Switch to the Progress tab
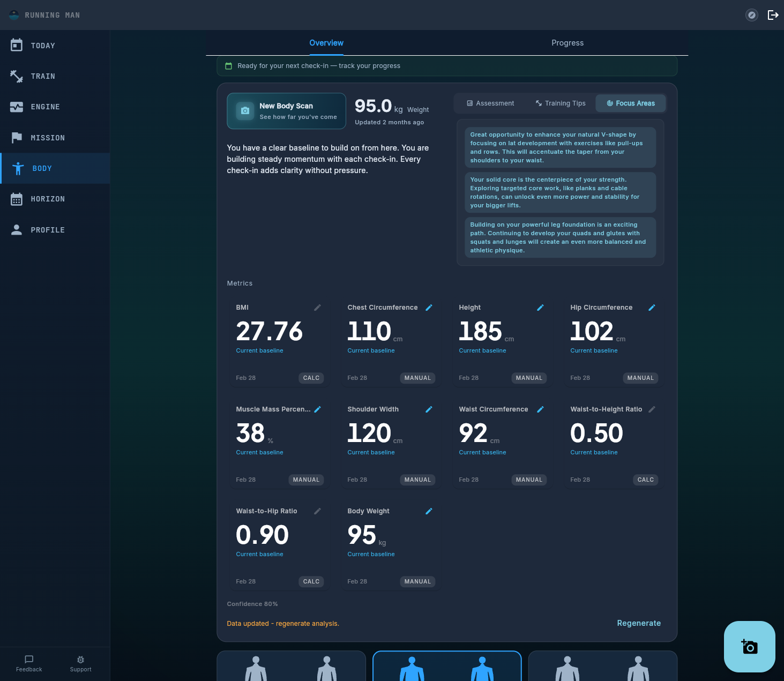Screen dimensions: 784x681 point(568,43)
